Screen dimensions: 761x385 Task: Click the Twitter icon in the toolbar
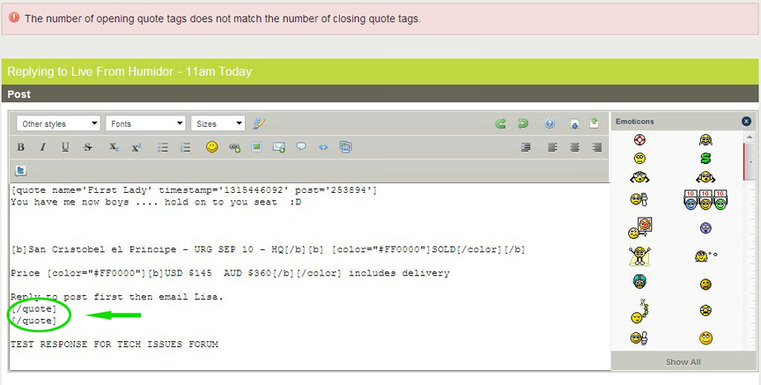[x=21, y=170]
